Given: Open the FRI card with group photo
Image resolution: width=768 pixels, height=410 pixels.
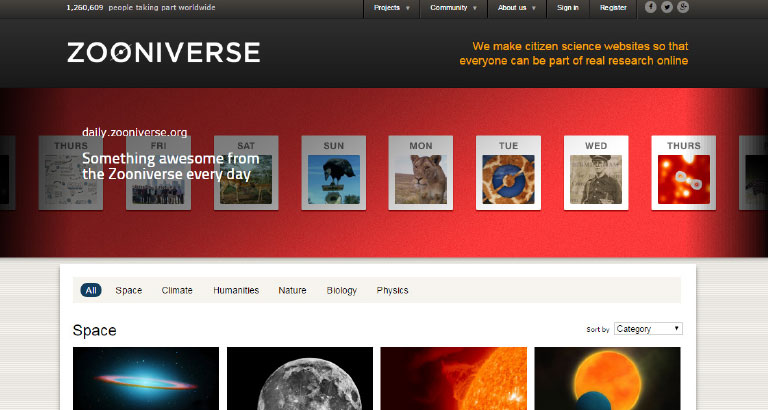Looking at the screenshot, I should (158, 173).
